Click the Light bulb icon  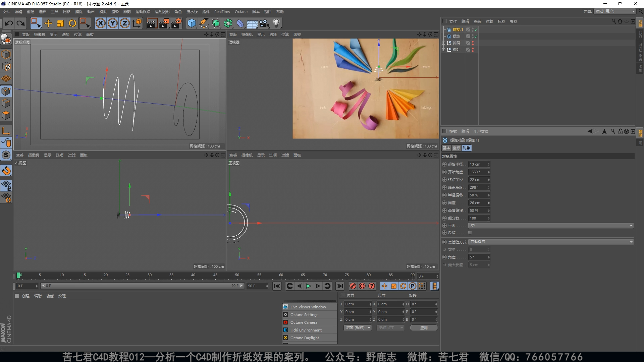(x=276, y=23)
